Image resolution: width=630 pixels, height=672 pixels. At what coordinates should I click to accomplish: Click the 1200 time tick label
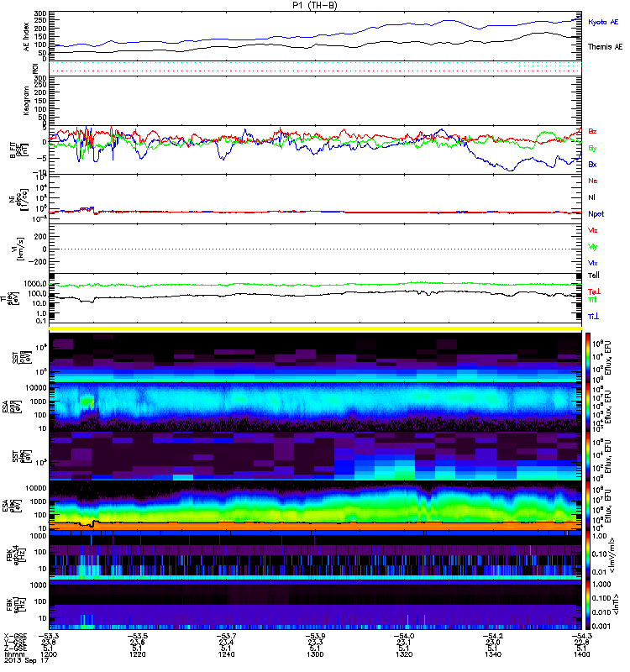point(49,654)
